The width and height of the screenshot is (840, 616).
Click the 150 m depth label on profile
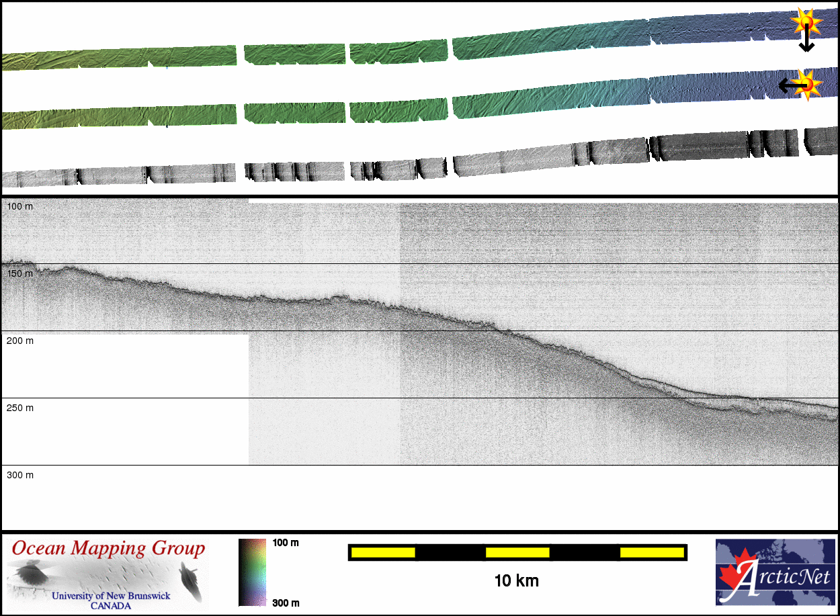(20, 274)
